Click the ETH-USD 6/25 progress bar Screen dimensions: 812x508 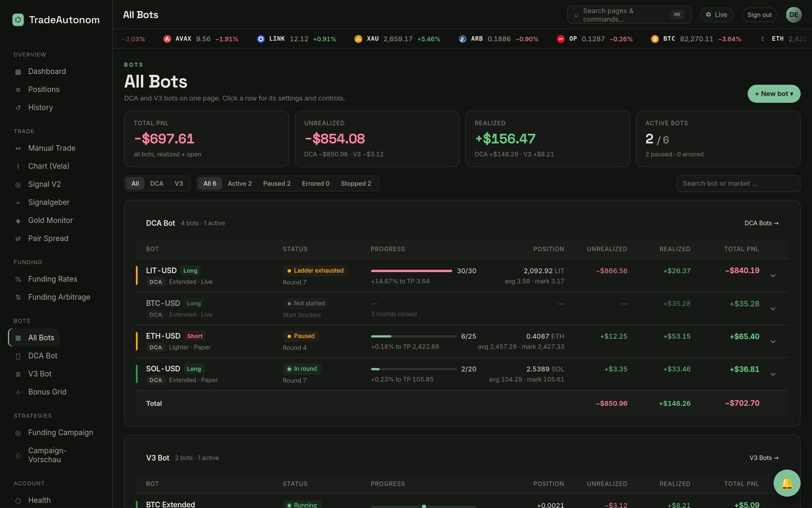click(414, 336)
